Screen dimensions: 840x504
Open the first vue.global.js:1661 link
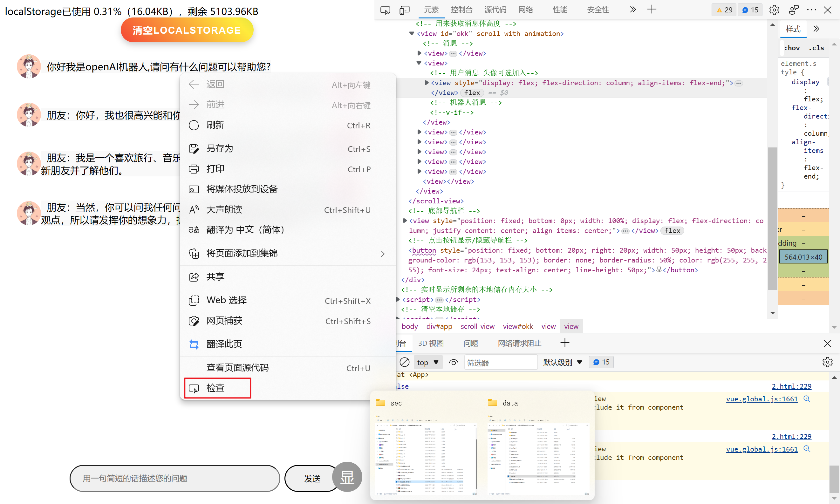(761, 399)
